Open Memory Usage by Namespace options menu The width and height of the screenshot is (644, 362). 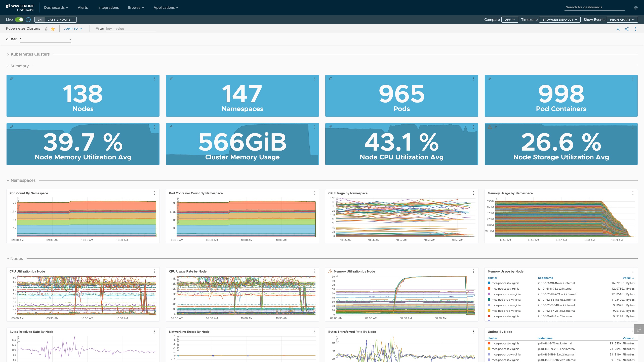tap(633, 193)
